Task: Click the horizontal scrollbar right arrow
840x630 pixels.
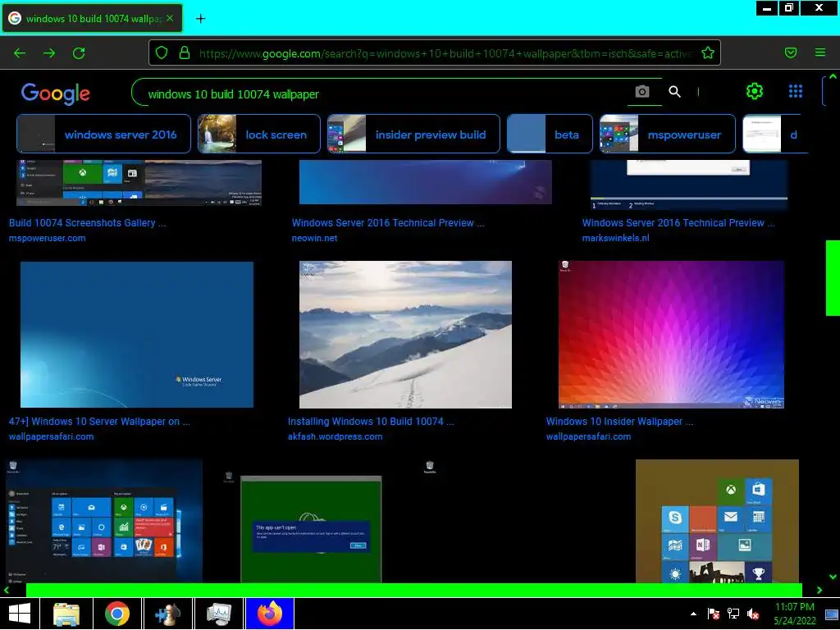Action: tap(819, 590)
